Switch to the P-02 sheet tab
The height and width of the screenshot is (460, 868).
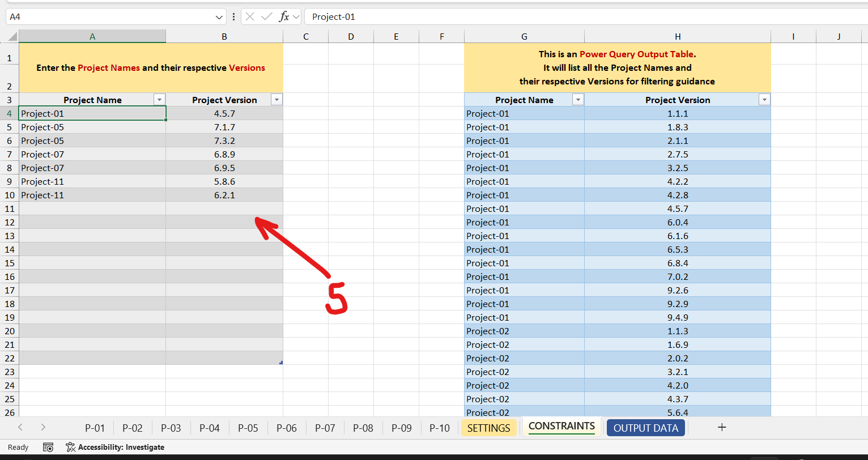pos(133,428)
